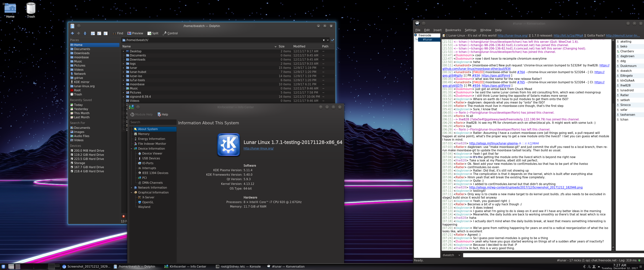This screenshot has height=270, width=644.
Task: Switch Dolphin to details view mode
Action: tap(106, 33)
